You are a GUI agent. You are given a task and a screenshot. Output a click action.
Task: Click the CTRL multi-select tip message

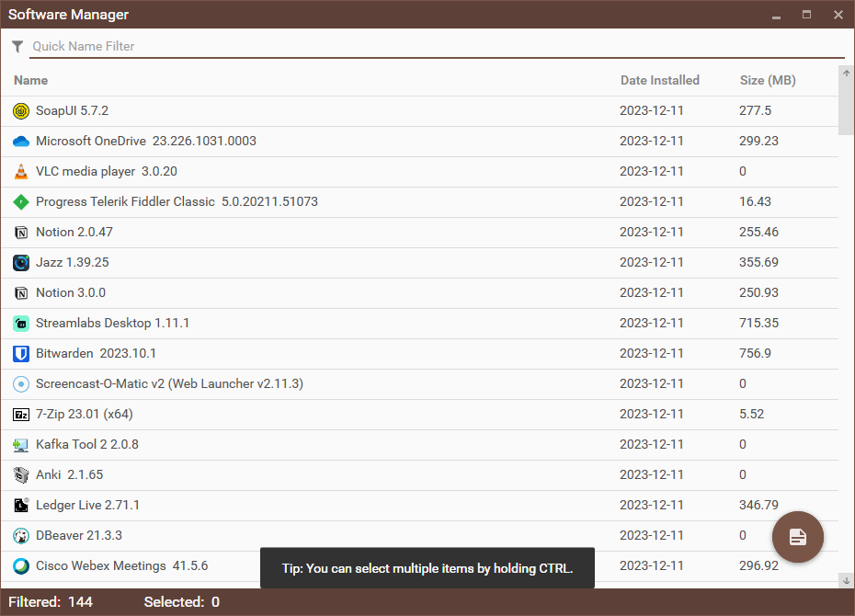pyautogui.click(x=427, y=568)
